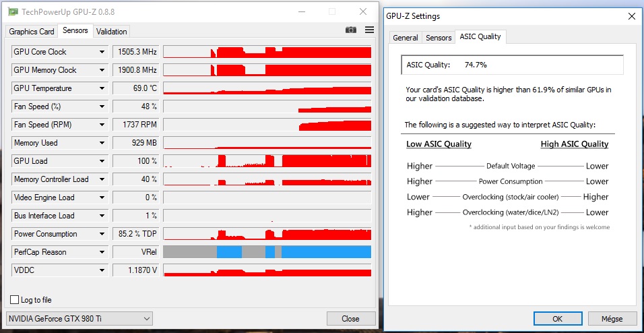The height and width of the screenshot is (333, 644).
Task: Click the Power Consumption history graph
Action: coord(267,234)
